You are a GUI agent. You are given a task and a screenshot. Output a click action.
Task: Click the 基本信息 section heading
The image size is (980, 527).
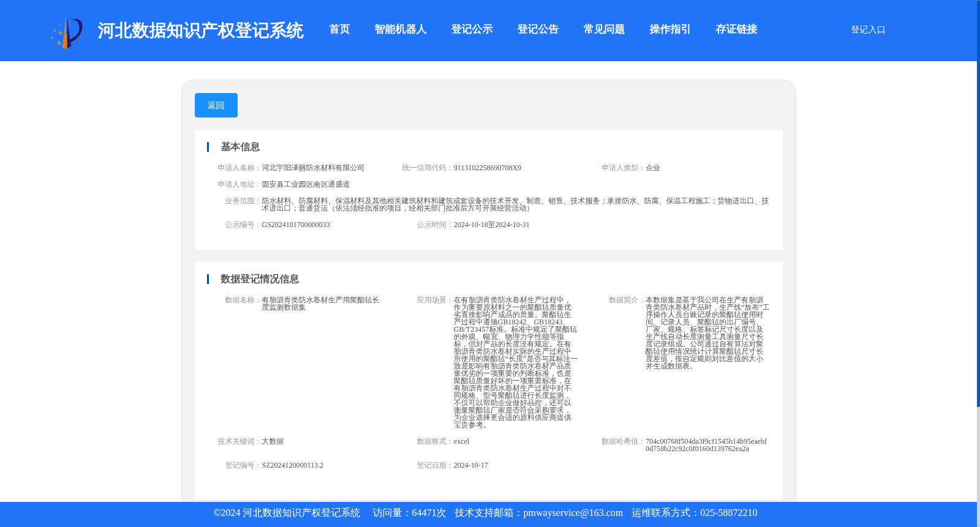(x=240, y=147)
